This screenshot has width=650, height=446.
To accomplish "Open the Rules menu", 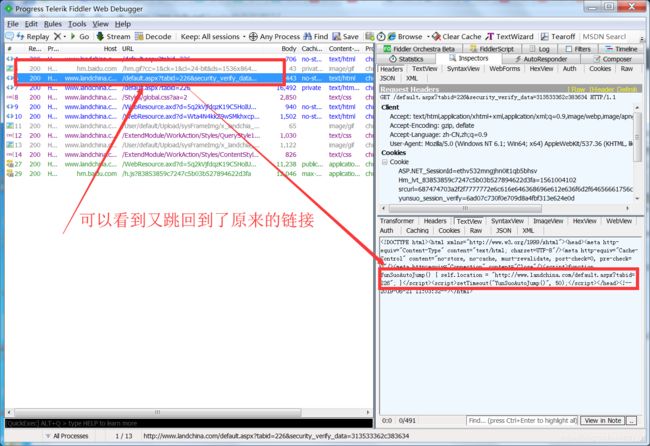I will click(53, 24).
